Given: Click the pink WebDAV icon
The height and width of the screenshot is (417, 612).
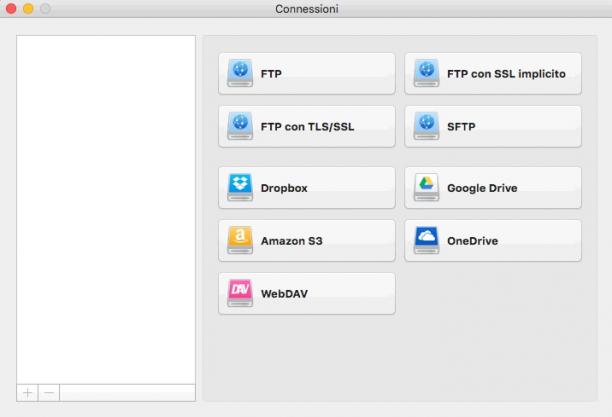Looking at the screenshot, I should [x=240, y=293].
